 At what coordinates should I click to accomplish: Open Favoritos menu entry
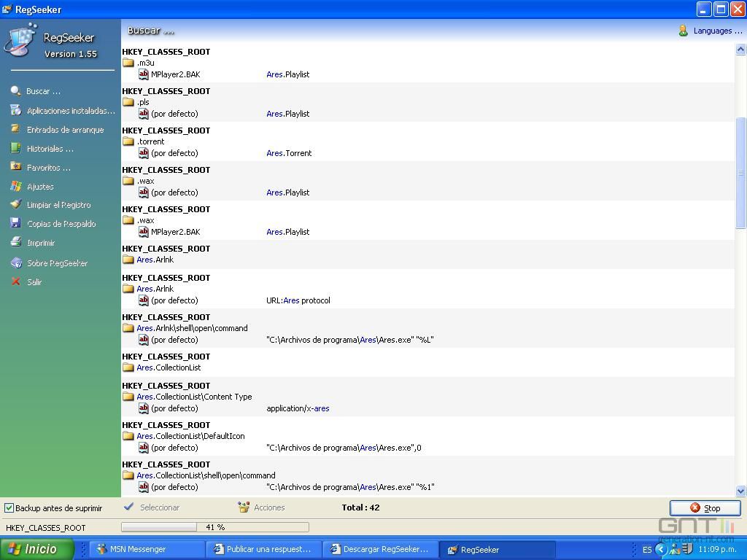click(49, 168)
